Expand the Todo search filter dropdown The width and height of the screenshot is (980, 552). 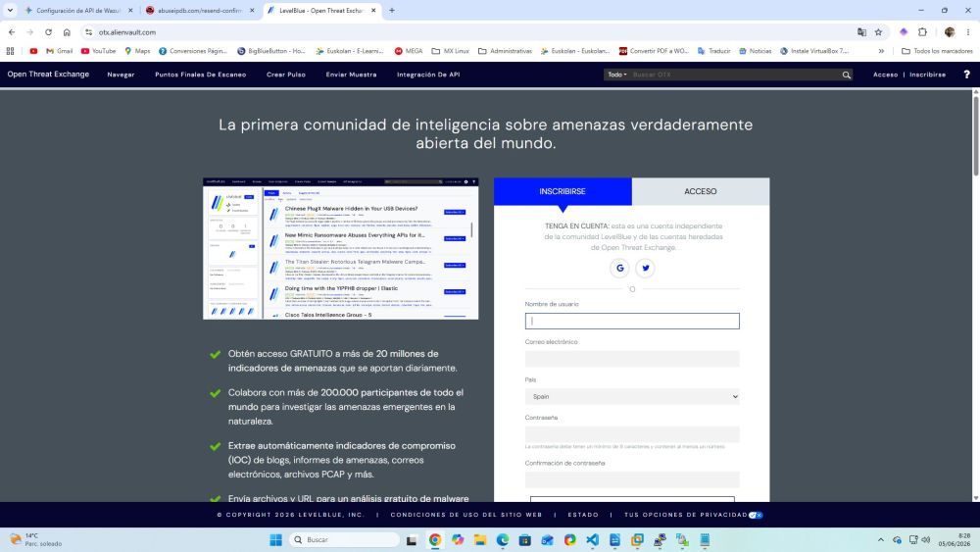pos(616,75)
